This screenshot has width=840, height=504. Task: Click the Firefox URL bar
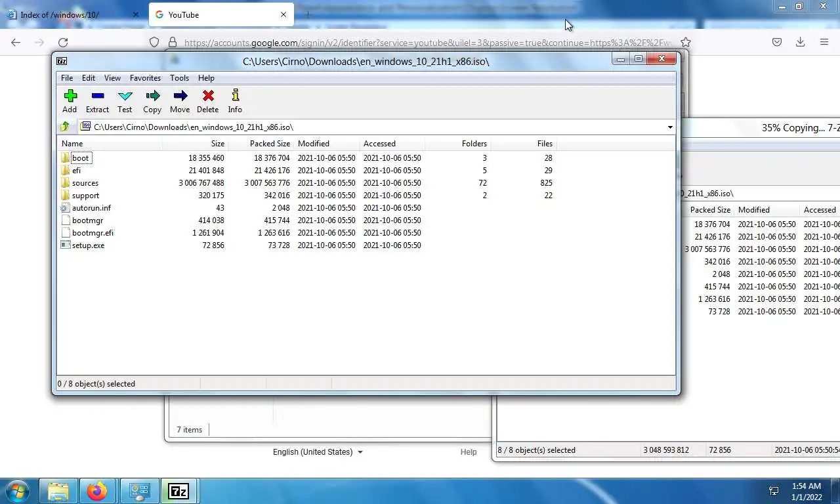point(420,42)
